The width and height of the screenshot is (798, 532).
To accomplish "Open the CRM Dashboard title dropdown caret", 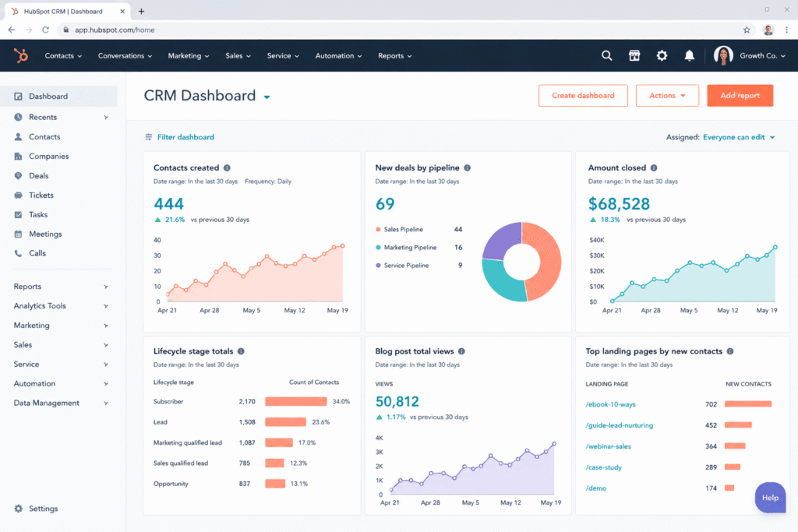I will 267,97.
